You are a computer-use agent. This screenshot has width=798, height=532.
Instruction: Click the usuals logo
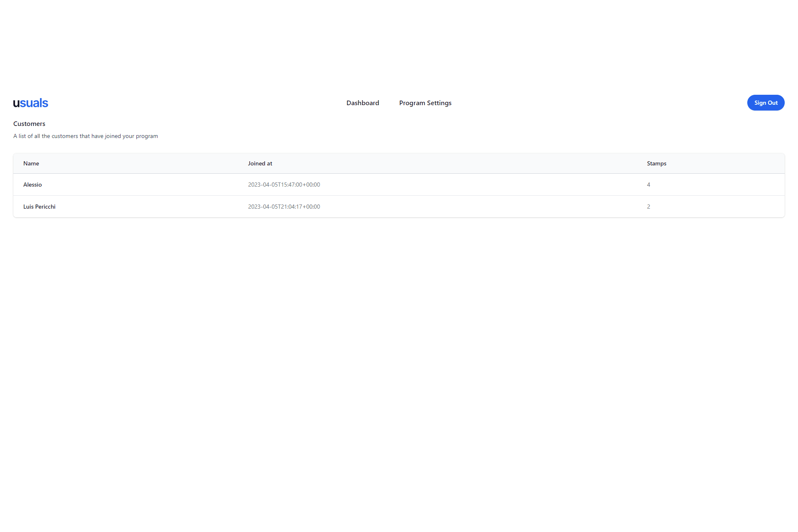[x=30, y=103]
